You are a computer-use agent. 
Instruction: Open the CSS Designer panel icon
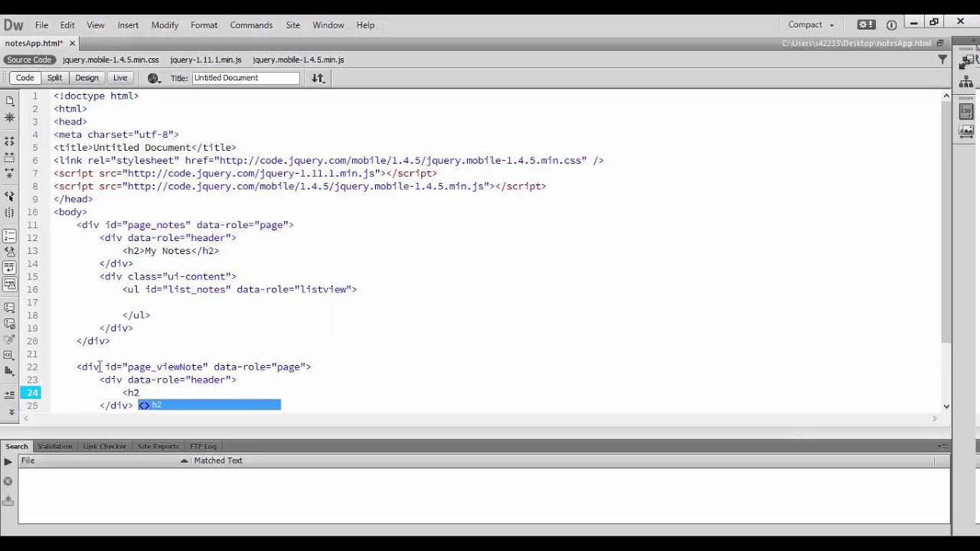[966, 111]
